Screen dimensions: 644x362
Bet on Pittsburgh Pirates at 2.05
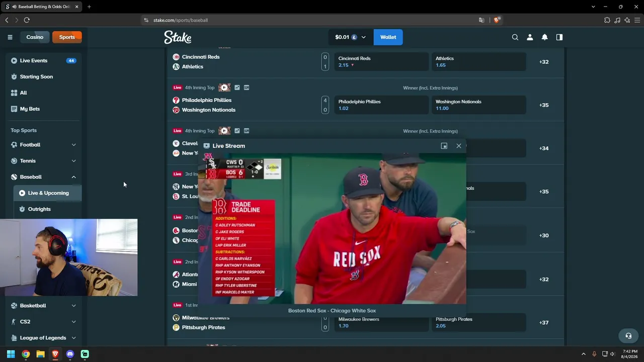479,323
